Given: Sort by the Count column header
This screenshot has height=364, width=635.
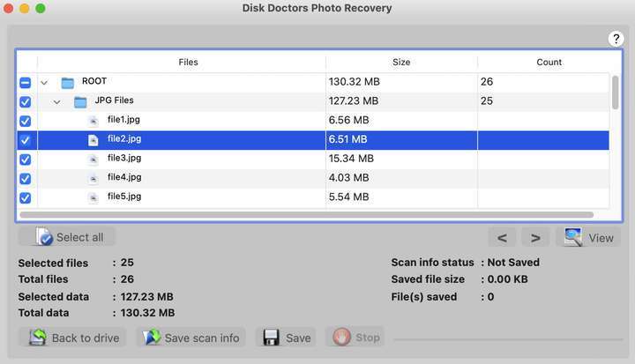Looking at the screenshot, I should [549, 63].
